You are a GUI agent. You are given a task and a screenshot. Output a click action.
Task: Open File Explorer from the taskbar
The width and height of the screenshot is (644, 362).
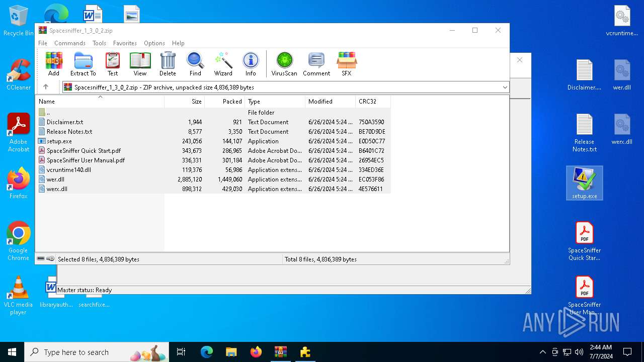point(231,352)
